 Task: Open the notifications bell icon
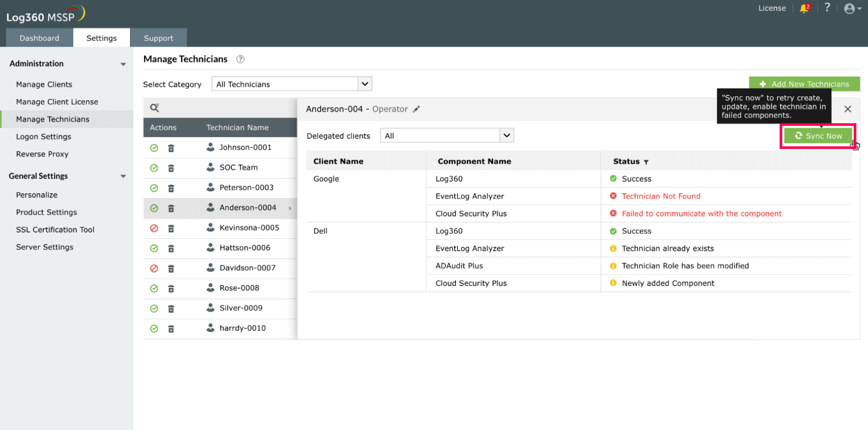point(804,8)
